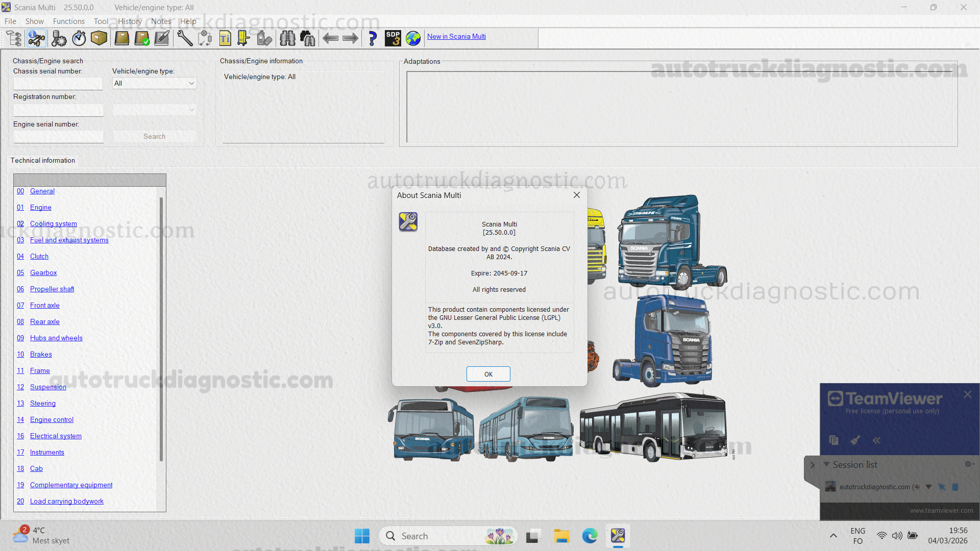Open the Brakes link

[41, 354]
